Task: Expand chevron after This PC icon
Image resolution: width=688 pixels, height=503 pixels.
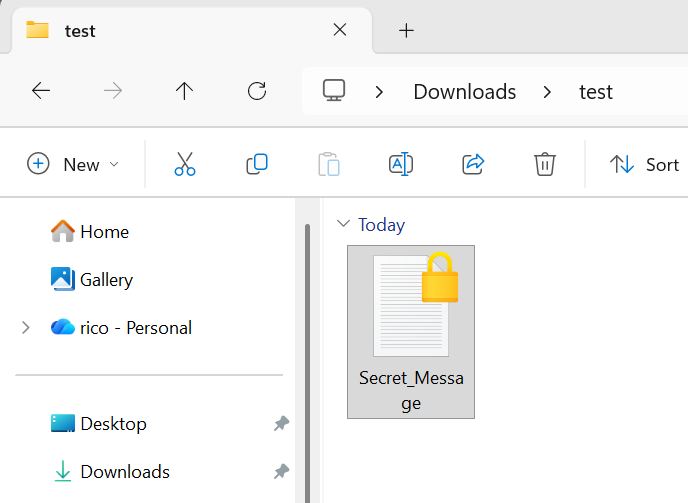Action: (x=380, y=92)
